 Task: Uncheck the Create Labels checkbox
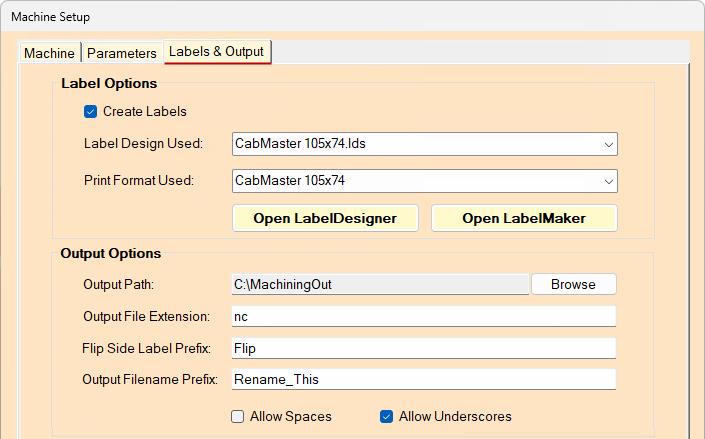tap(91, 112)
